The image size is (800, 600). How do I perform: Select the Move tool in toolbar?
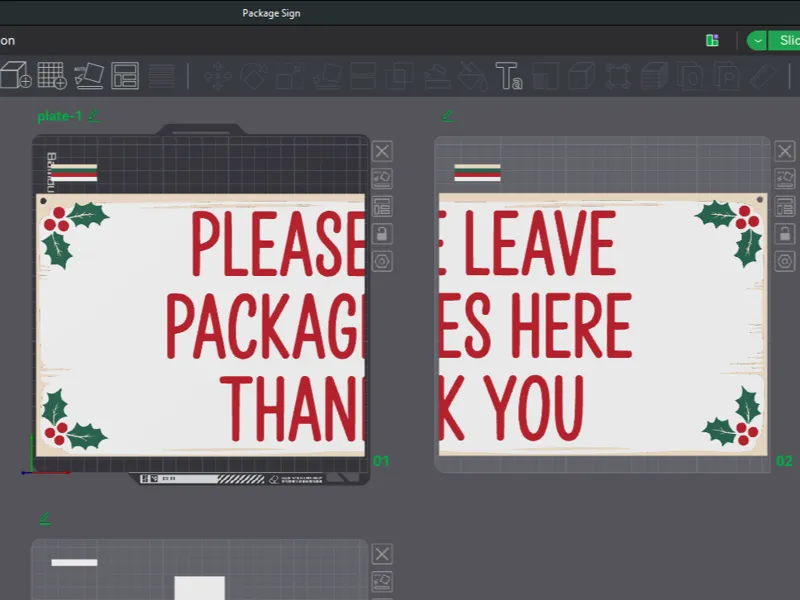[218, 76]
